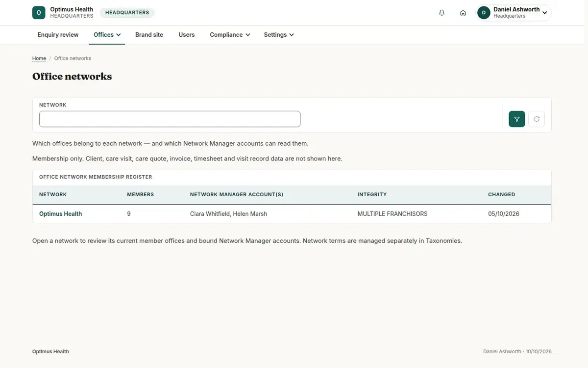
Task: Click the Optimus Health logo icon
Action: [39, 13]
